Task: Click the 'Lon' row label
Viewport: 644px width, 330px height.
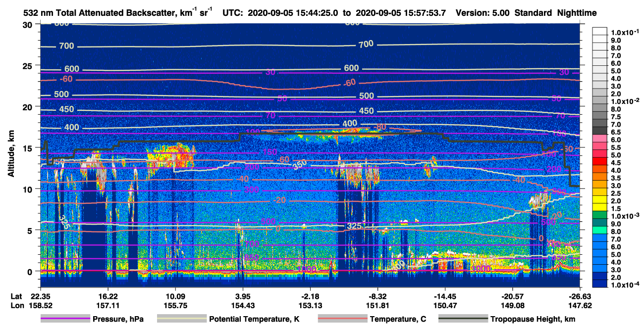Action: pos(16,305)
